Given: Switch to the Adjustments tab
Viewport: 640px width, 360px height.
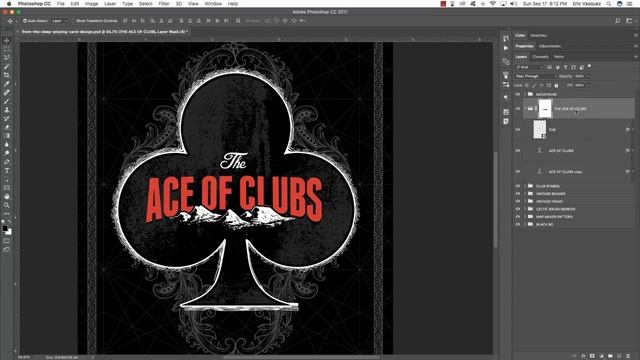Looking at the screenshot, I should click(549, 46).
